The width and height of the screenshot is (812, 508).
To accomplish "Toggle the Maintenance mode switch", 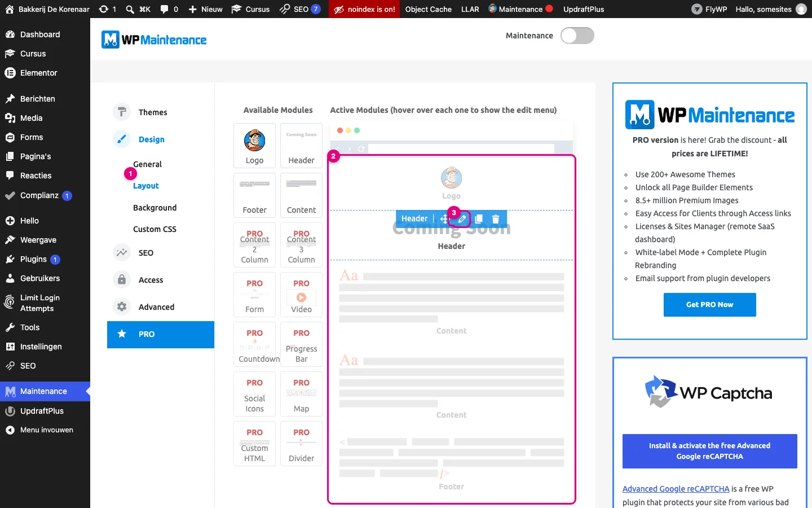I will click(577, 36).
